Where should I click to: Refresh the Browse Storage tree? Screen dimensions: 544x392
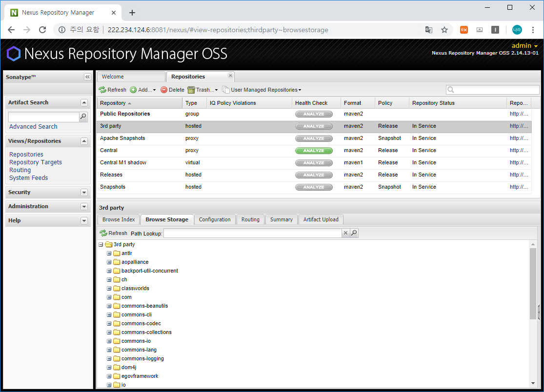pos(114,233)
